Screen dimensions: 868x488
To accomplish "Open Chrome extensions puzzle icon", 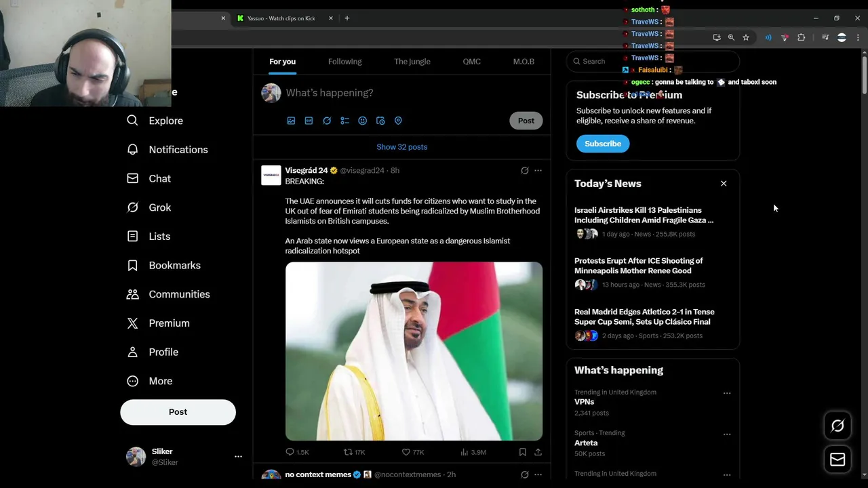I will point(802,37).
